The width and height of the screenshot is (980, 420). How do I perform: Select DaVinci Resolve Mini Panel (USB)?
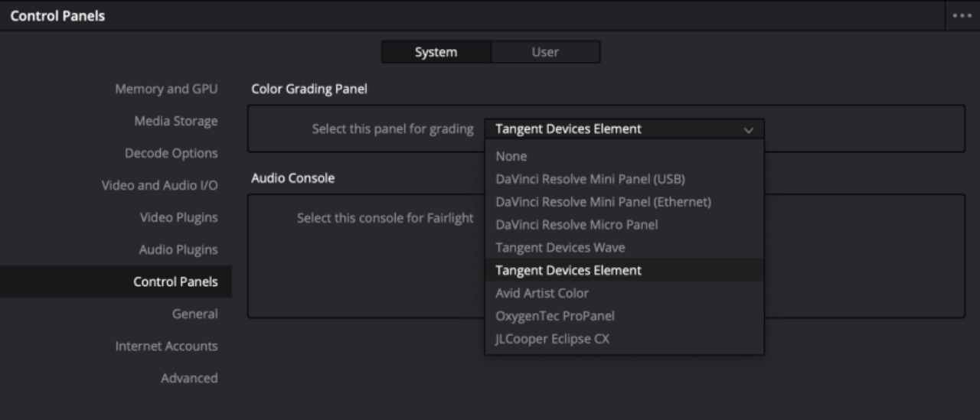point(590,179)
